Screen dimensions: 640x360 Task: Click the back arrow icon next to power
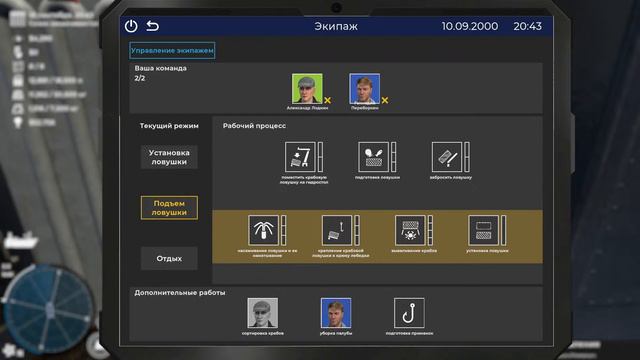153,26
